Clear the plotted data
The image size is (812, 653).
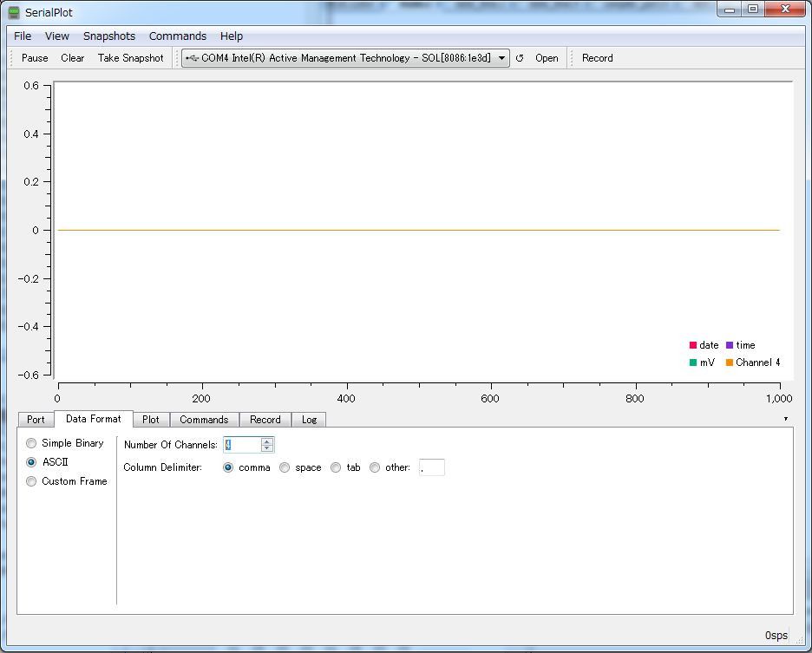[72, 58]
